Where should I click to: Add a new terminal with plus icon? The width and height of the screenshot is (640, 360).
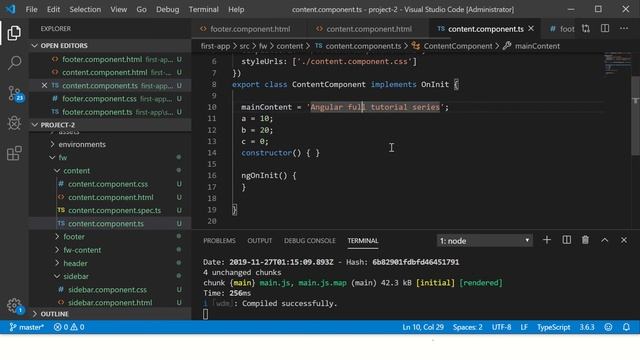pos(547,240)
